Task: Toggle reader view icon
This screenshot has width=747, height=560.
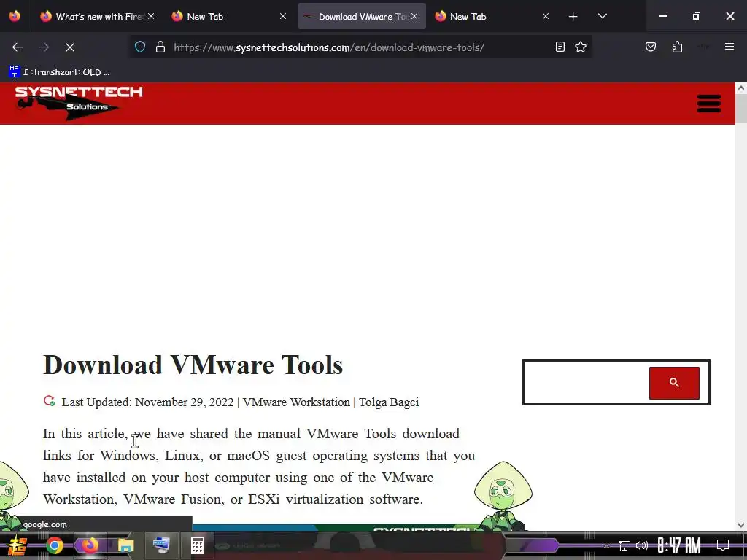Action: 560,47
